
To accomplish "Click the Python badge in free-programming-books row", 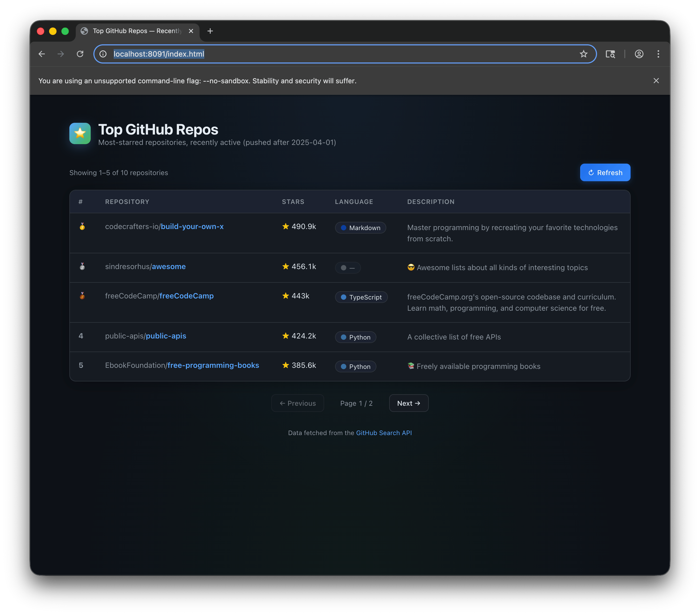I will coord(356,366).
